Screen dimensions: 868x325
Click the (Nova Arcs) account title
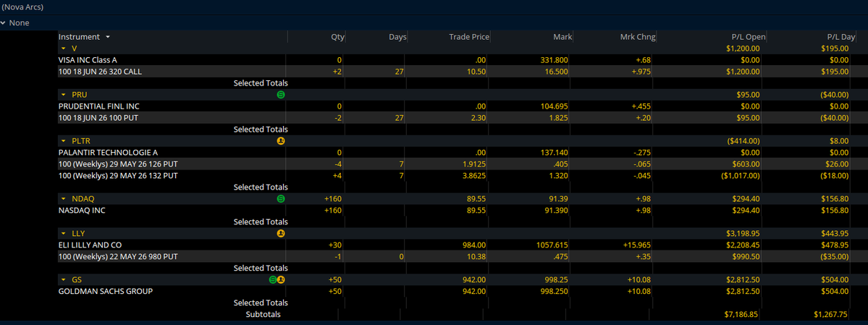[x=22, y=7]
